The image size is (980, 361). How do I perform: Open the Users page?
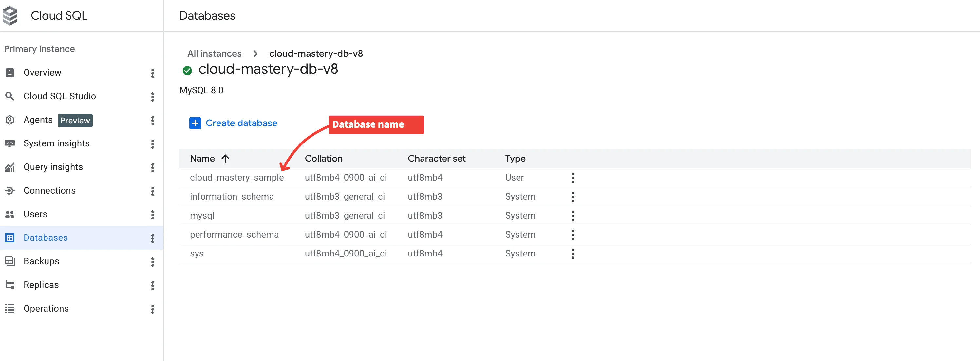point(35,214)
